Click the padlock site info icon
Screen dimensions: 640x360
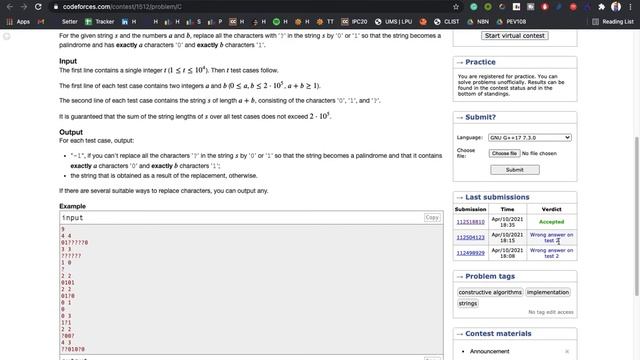click(x=56, y=7)
